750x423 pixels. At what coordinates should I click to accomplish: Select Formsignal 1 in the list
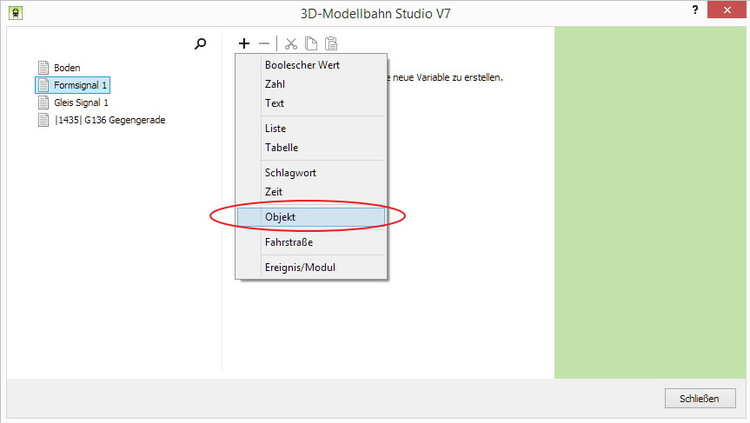coord(80,85)
